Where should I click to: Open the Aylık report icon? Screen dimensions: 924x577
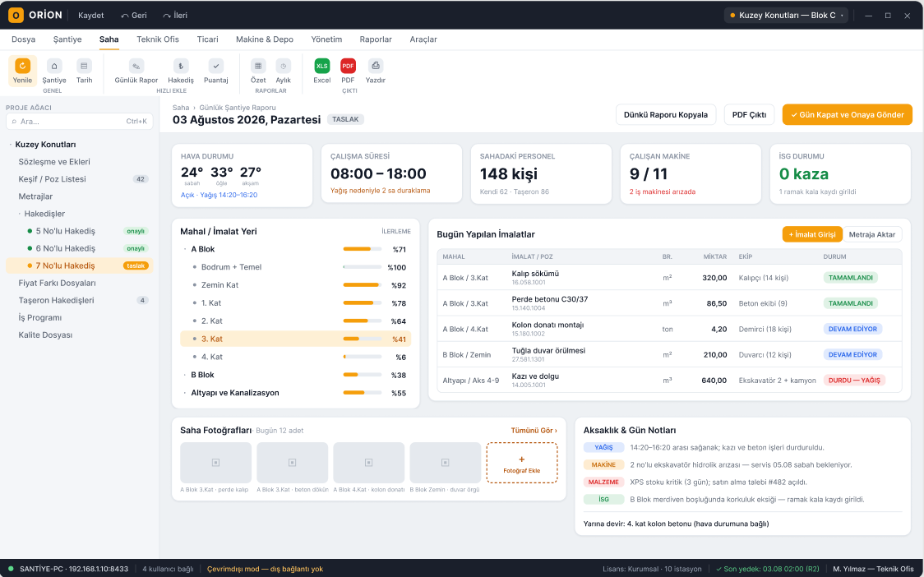tap(284, 66)
